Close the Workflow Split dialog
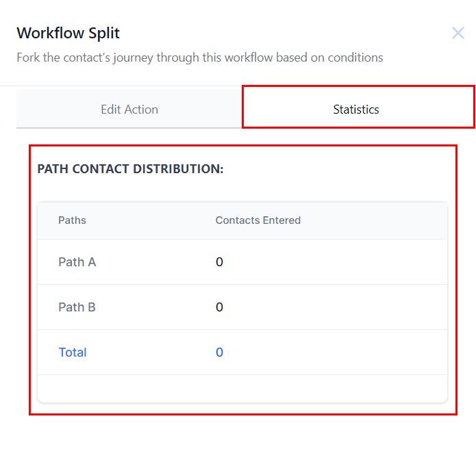 [458, 33]
